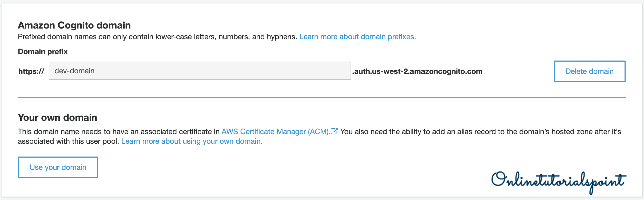
Task: Click the Onlinetutorialspoint watermark logo
Action: coord(559,181)
